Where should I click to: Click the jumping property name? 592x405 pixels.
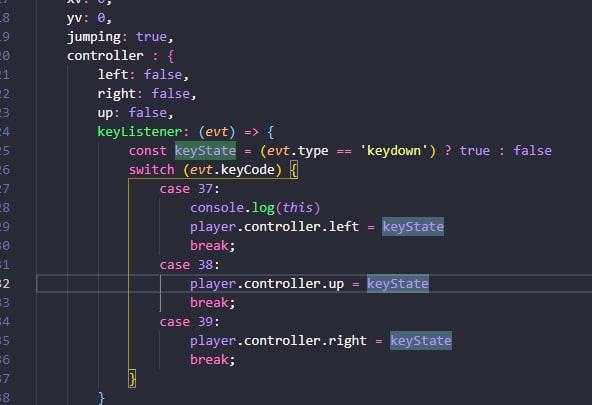point(94,37)
